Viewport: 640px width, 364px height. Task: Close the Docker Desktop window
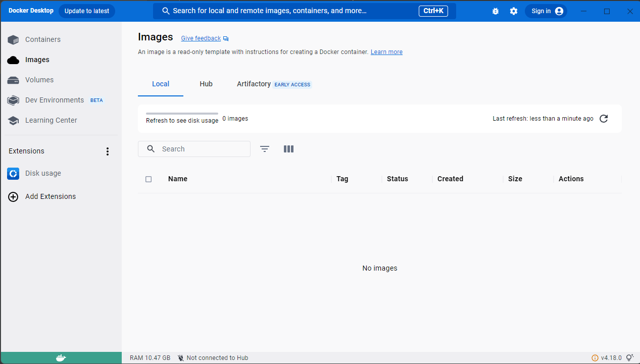tap(630, 11)
